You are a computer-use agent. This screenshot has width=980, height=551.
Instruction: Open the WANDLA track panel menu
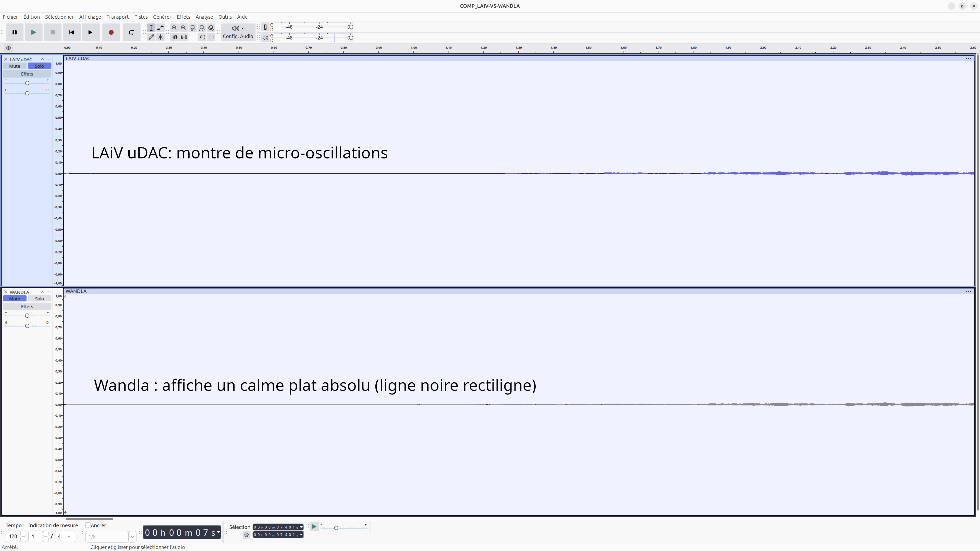tap(49, 292)
